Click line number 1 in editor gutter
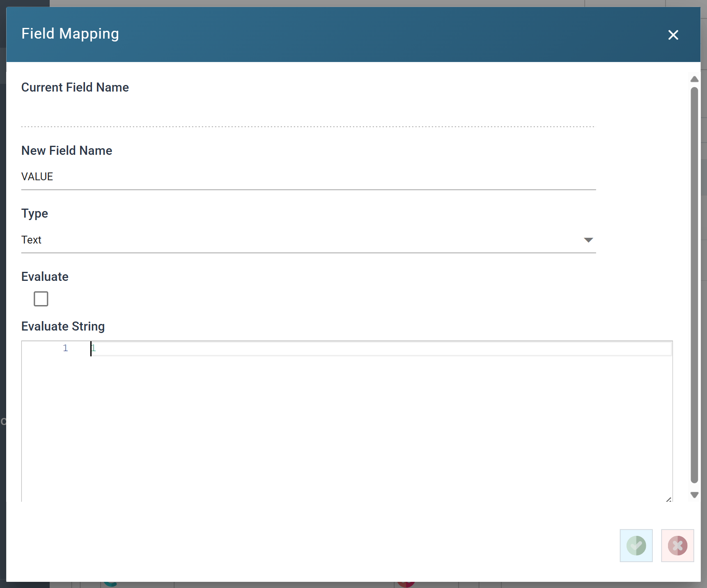Viewport: 707px width, 588px height. (65, 348)
